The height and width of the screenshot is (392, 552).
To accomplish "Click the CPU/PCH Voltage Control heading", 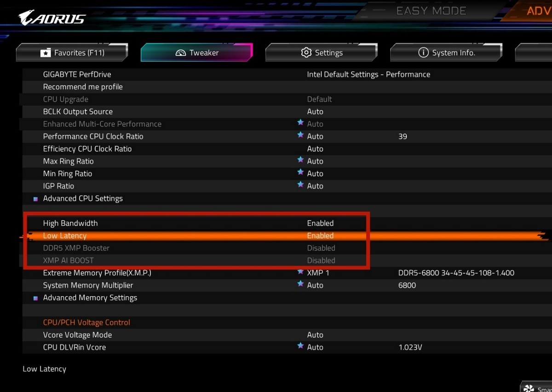I will pos(86,323).
